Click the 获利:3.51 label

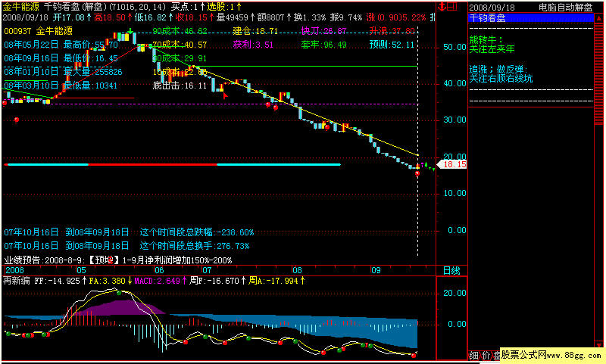(253, 45)
